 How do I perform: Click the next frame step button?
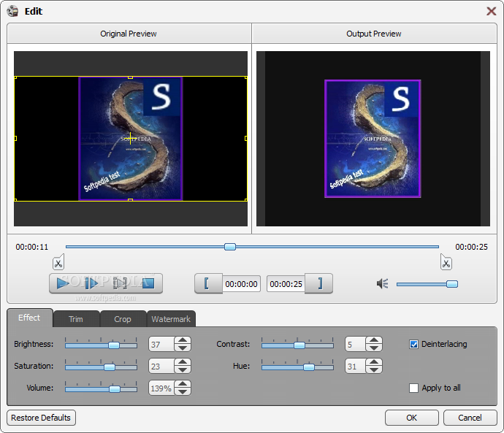[x=91, y=283]
